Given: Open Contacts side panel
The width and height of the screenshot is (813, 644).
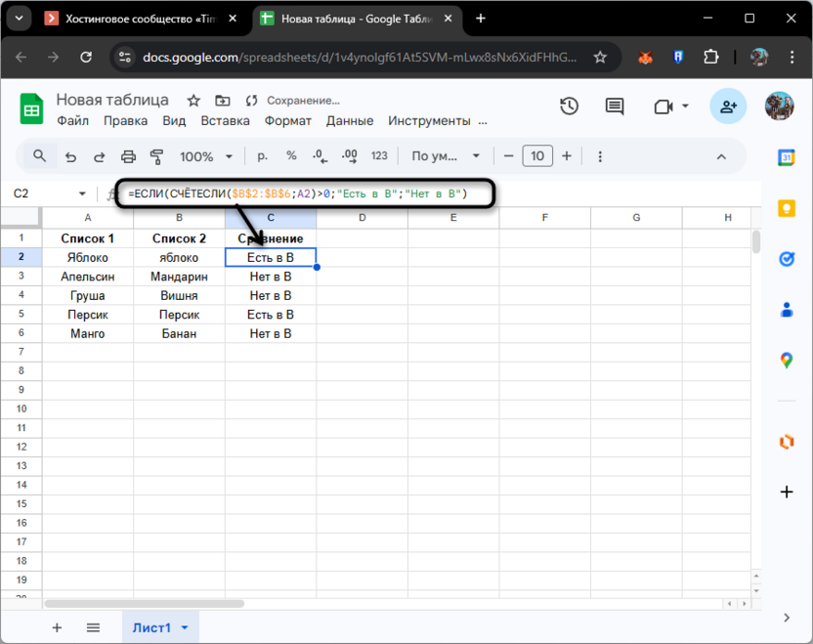Looking at the screenshot, I should 787,310.
